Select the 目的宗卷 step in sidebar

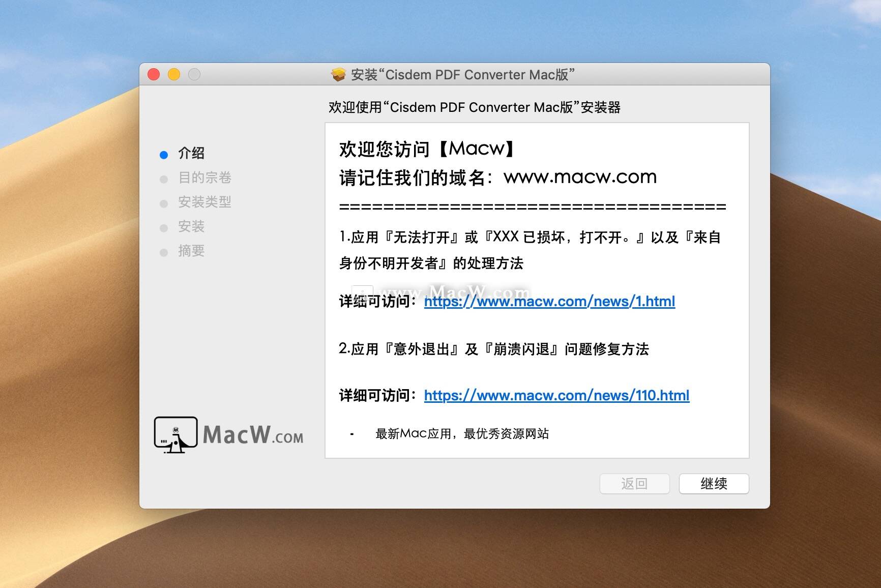(204, 178)
